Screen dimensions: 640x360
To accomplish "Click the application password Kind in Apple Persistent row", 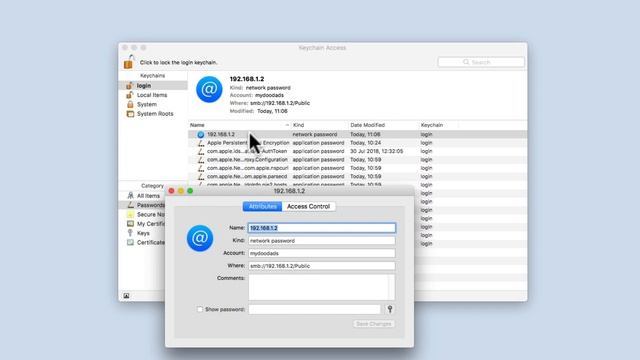I will (318, 143).
